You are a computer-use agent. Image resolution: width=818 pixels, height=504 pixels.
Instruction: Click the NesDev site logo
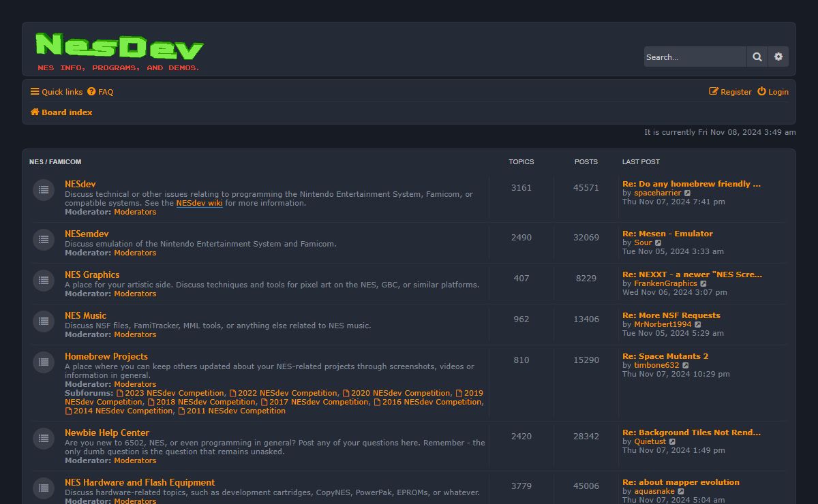tap(119, 50)
